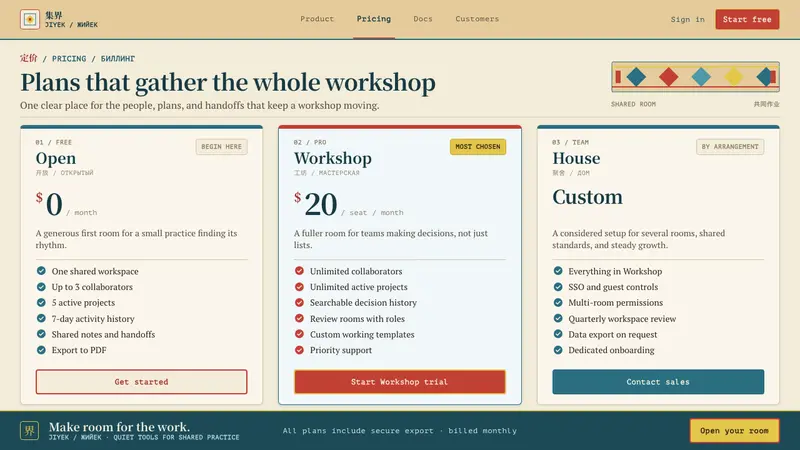Click check icon beside Data export on request
Viewport: 800px width, 450px height.
point(558,334)
